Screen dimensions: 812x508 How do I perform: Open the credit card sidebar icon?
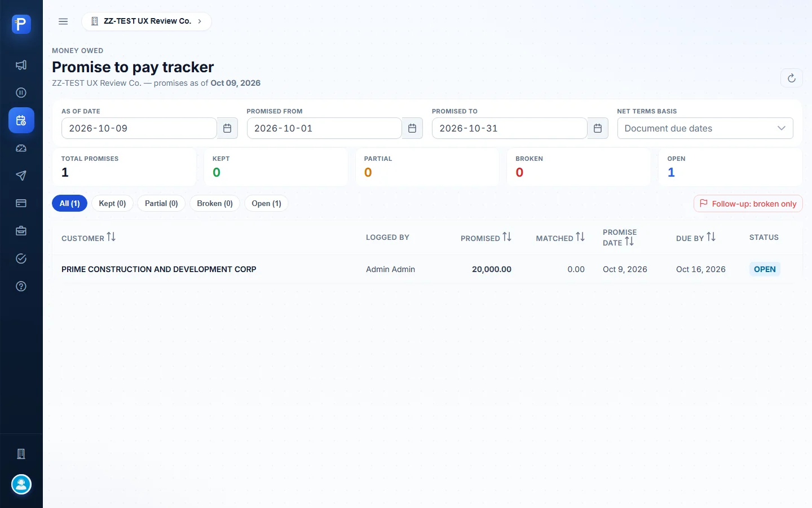tap(21, 203)
